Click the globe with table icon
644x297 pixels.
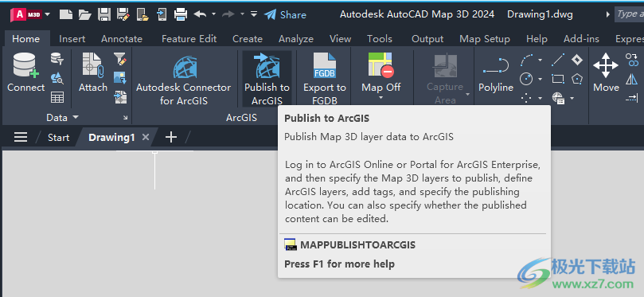click(558, 98)
